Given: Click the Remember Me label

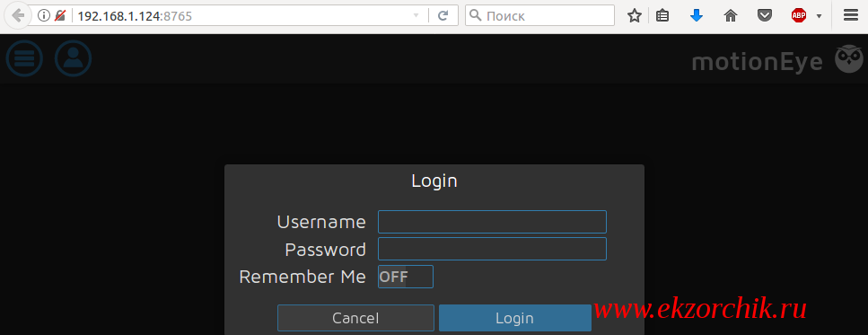Looking at the screenshot, I should click(x=302, y=277).
